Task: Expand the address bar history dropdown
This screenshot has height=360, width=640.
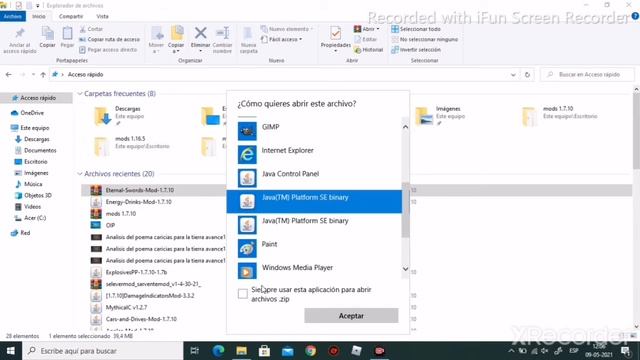Action: coord(513,75)
